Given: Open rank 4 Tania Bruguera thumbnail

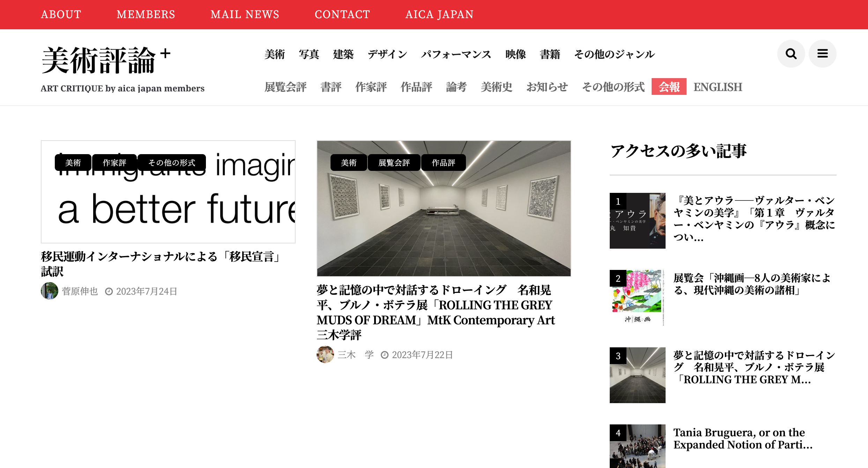Looking at the screenshot, I should click(637, 446).
